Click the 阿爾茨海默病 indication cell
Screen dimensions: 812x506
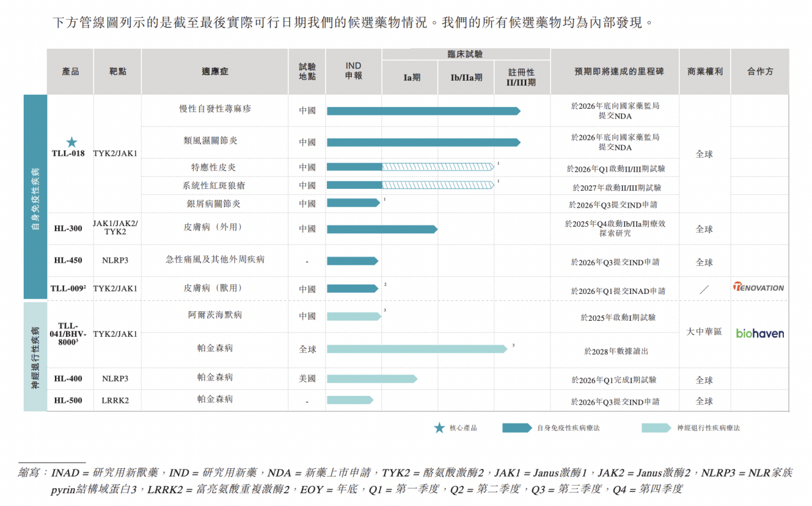click(214, 315)
